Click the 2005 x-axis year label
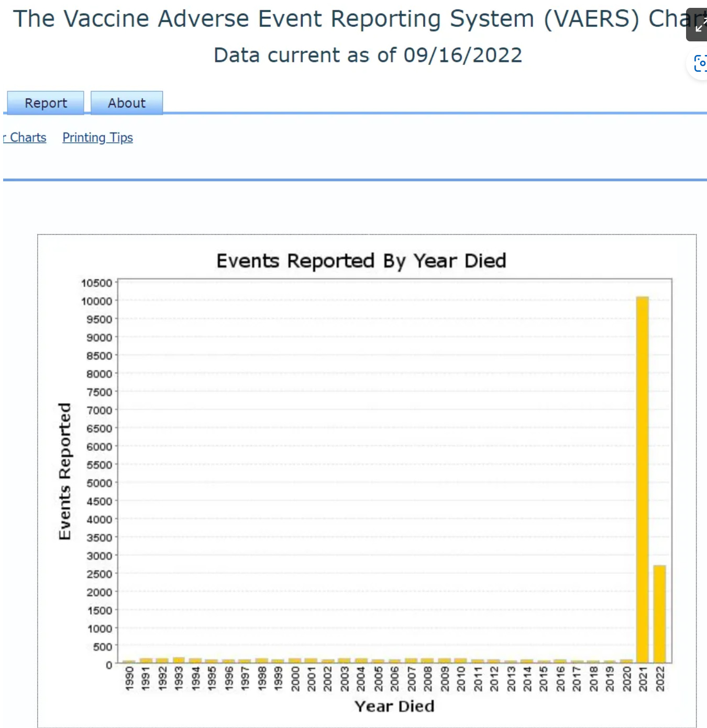The image size is (707, 728). [378, 678]
